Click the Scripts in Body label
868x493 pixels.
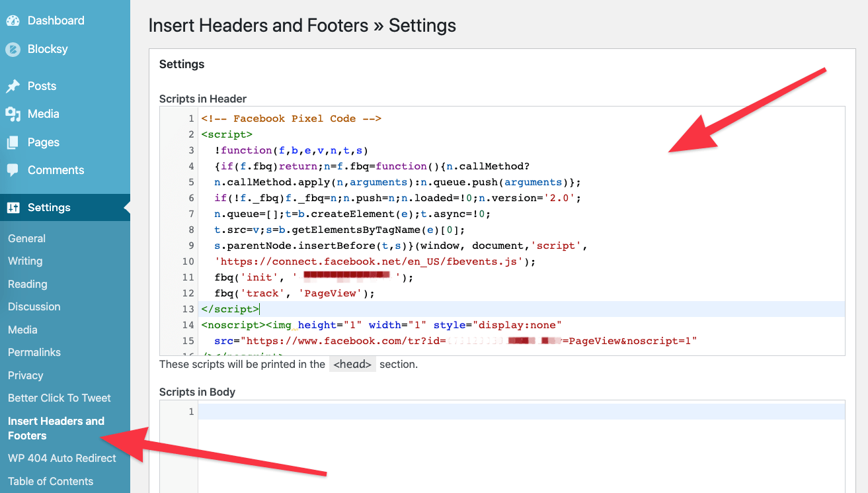(x=197, y=392)
